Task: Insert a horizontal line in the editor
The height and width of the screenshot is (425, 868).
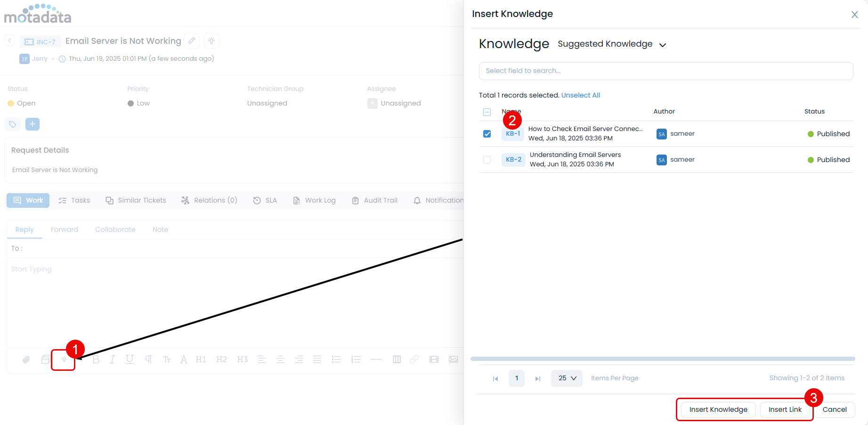Action: coord(376,360)
